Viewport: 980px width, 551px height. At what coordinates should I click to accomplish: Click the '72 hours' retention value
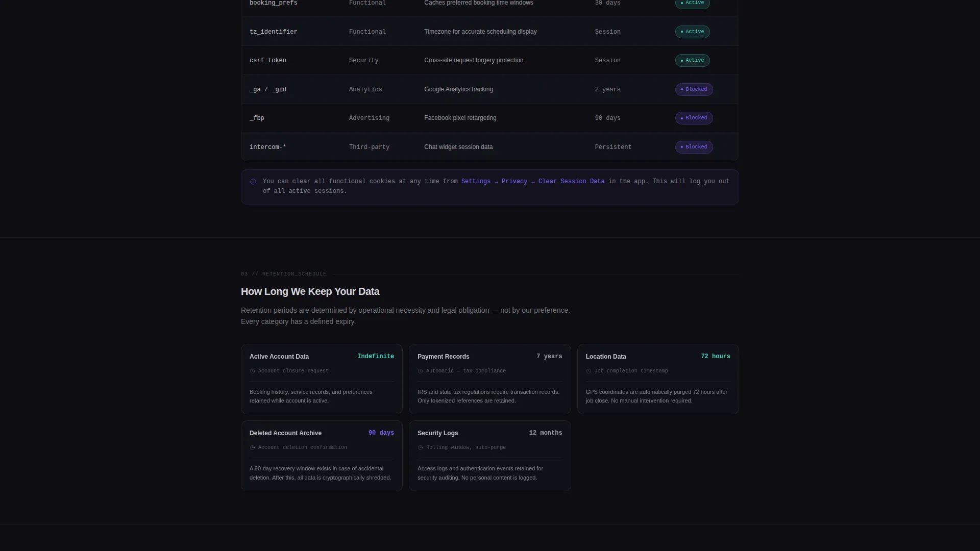coord(715,357)
